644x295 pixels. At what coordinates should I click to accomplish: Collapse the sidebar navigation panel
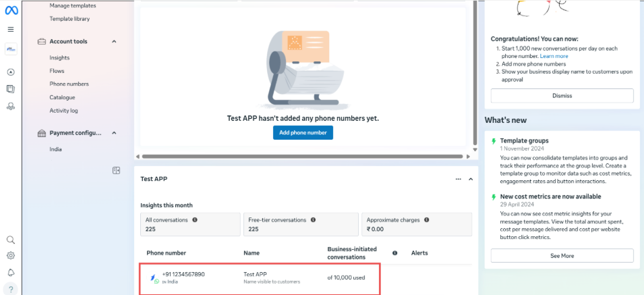click(x=116, y=171)
